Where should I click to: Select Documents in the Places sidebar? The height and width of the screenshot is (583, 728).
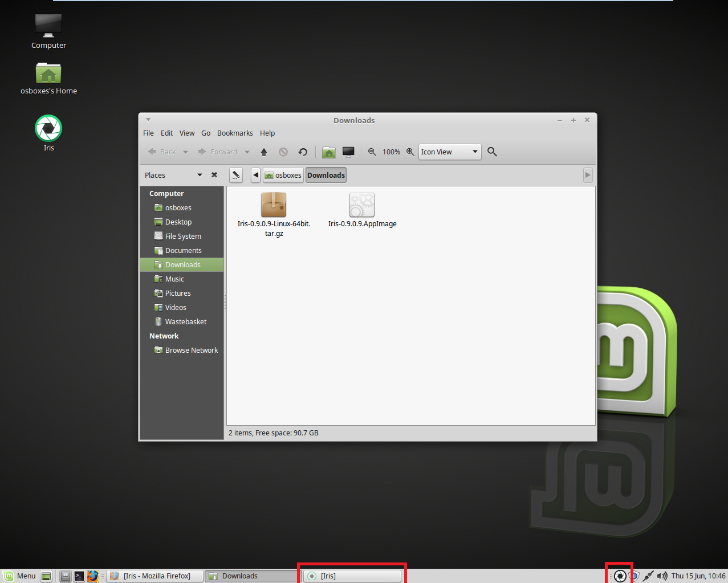click(x=183, y=251)
